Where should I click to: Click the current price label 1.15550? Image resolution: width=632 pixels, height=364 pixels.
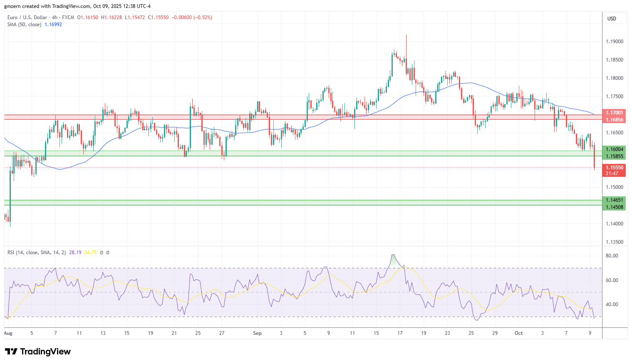[x=614, y=168]
